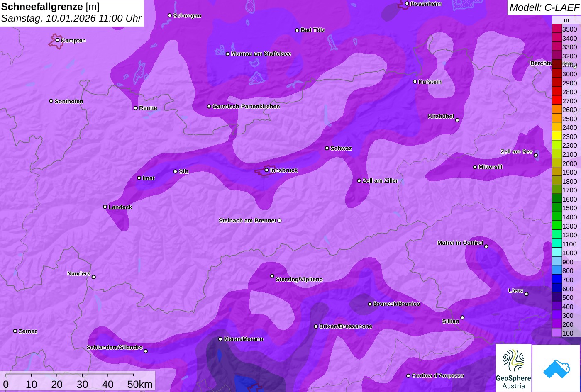Pick the 1500 m green legend color
The height and width of the screenshot is (392, 581).
557,208
